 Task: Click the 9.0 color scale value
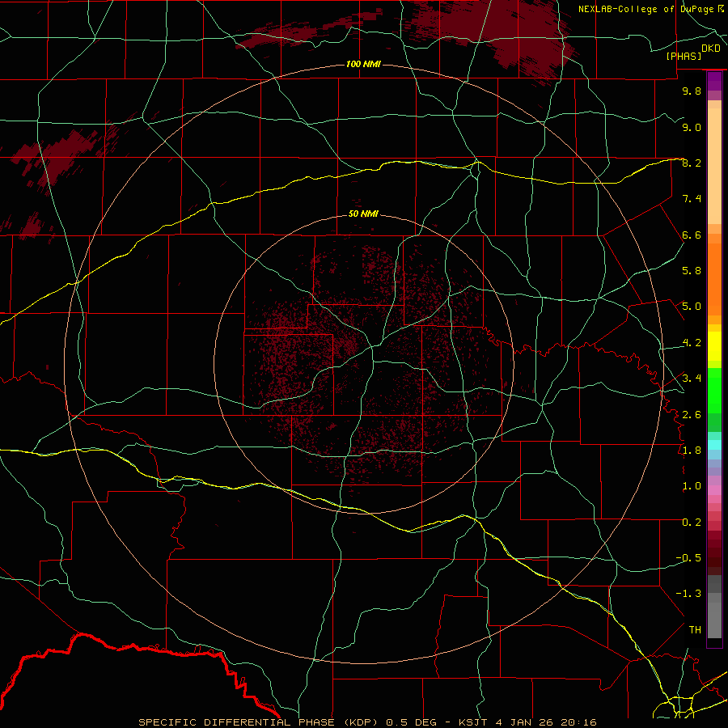(692, 127)
